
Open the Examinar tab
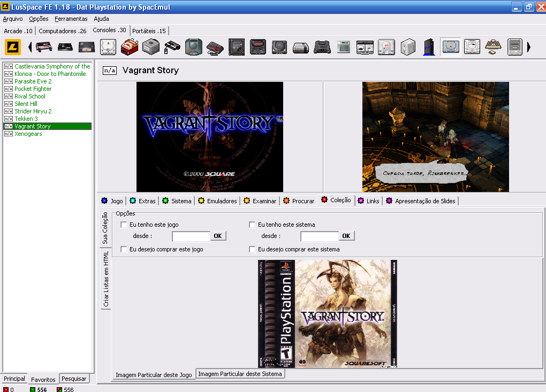coord(260,201)
